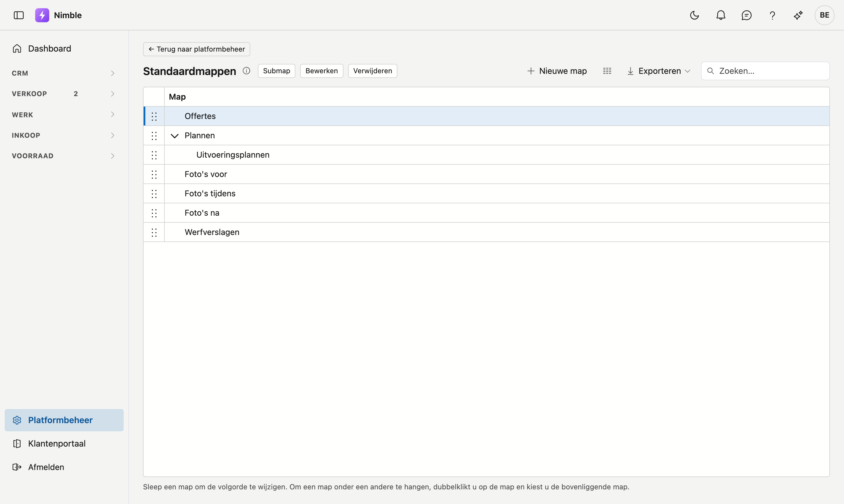The height and width of the screenshot is (504, 844).
Task: Click the Submap button
Action: point(276,71)
